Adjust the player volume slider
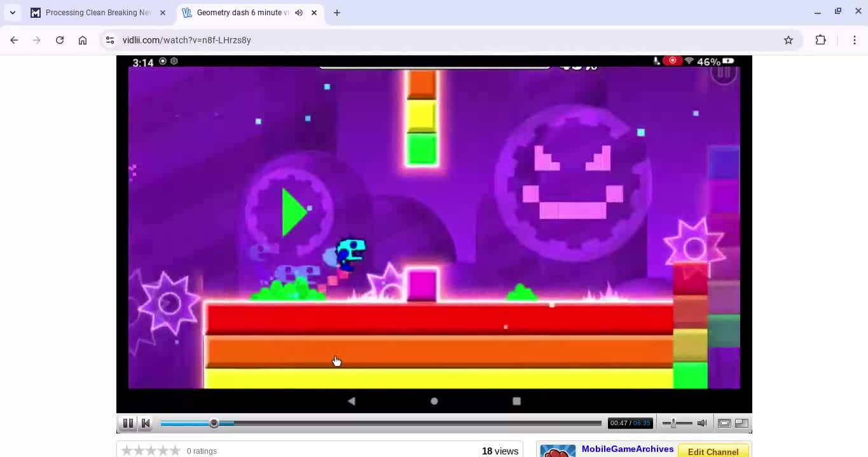This screenshot has width=868, height=457. (677, 423)
